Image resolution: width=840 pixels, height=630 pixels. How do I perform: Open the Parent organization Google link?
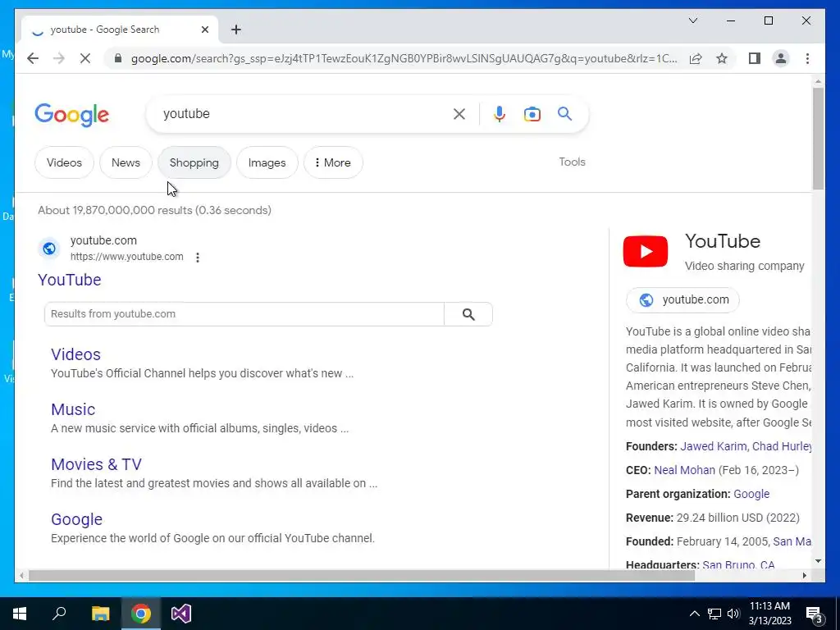751,494
